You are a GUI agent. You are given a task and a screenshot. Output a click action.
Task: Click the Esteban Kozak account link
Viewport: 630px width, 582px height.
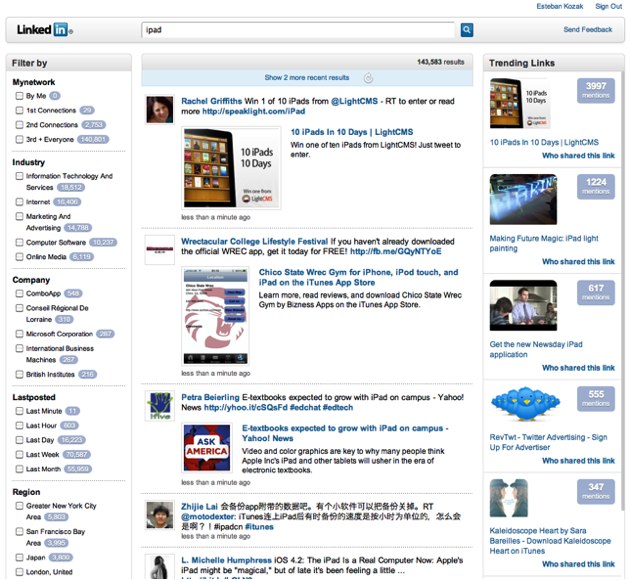pyautogui.click(x=560, y=6)
